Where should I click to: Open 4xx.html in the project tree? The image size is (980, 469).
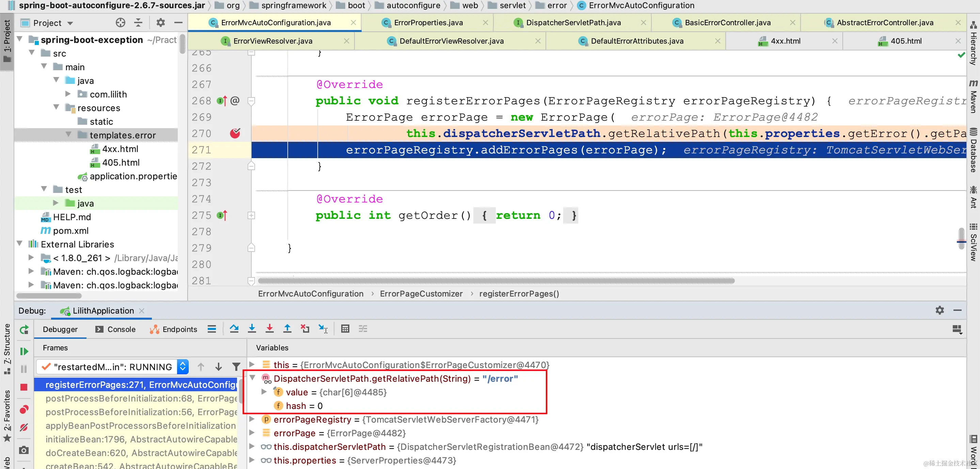coord(120,149)
